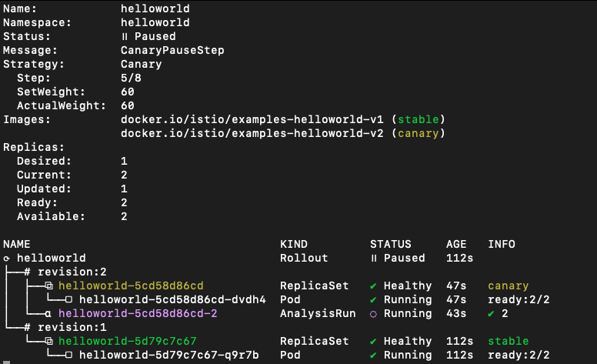597x364 pixels.
Task: Click the pause icon next to Status Paused
Action: [x=125, y=36]
